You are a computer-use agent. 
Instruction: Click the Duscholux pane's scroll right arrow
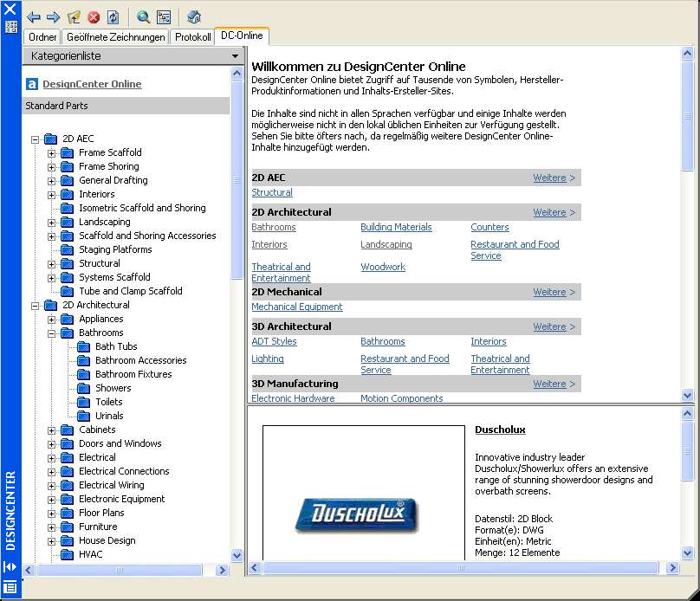672,568
